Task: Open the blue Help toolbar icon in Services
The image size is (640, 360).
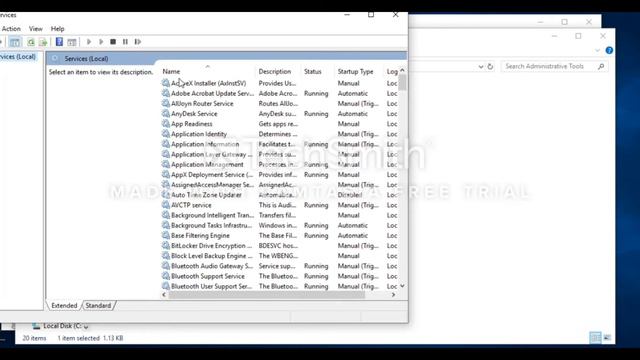Action: [59, 42]
